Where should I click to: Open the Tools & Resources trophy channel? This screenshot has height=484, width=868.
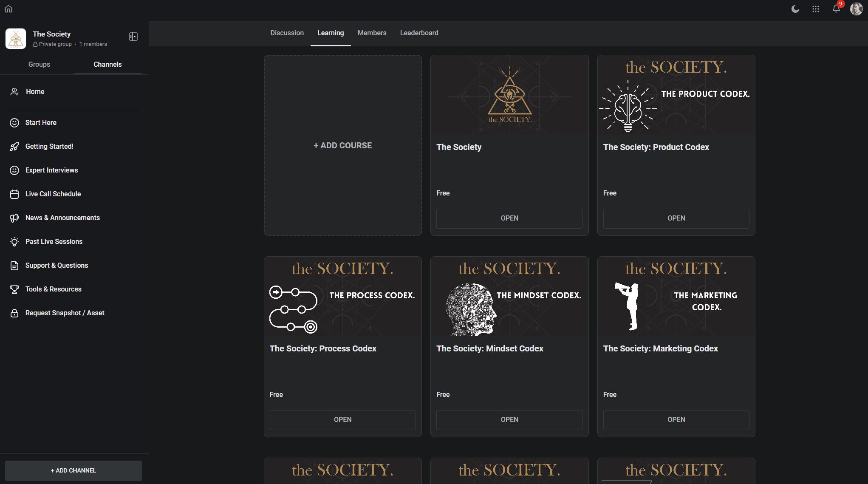click(x=53, y=289)
